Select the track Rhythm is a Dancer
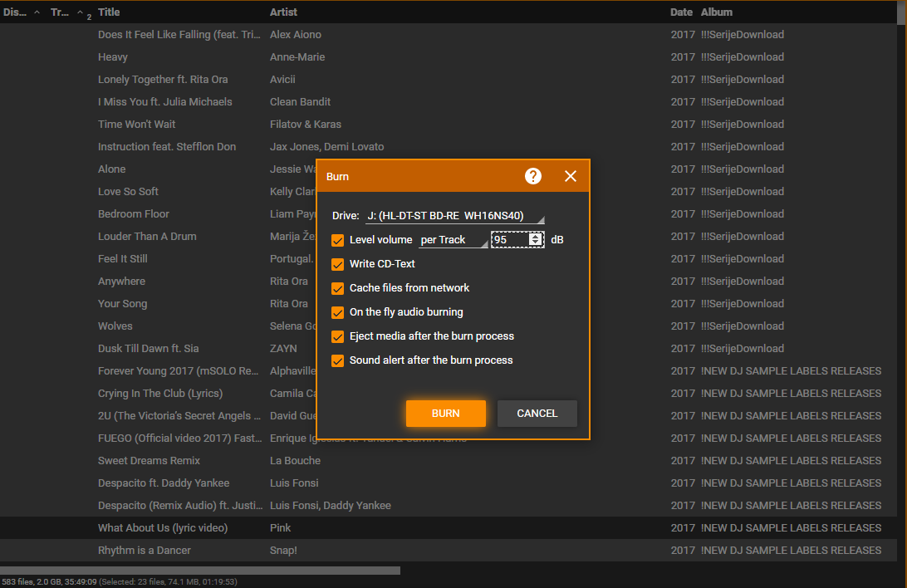Viewport: 907px width, 588px height. [x=145, y=551]
